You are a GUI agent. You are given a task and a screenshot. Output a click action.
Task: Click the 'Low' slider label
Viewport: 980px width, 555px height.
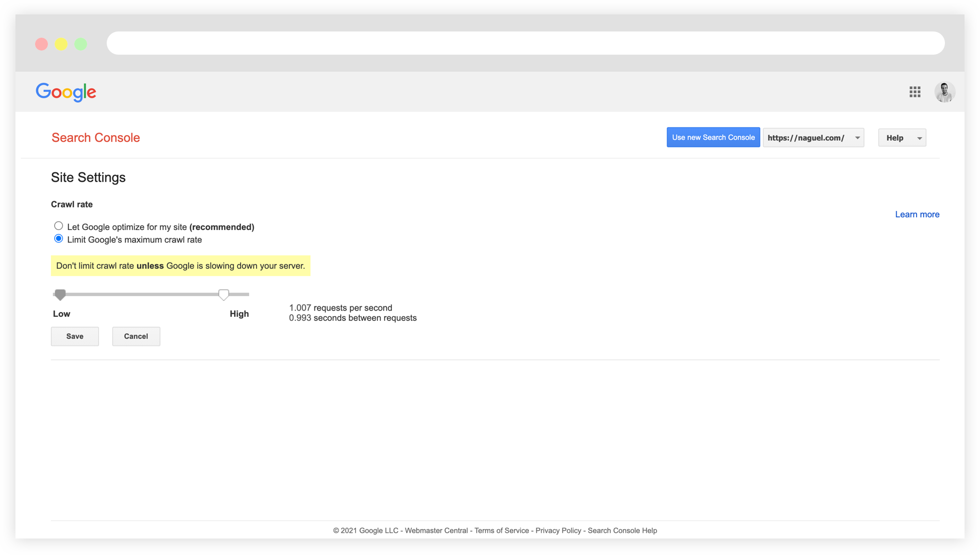coord(61,314)
